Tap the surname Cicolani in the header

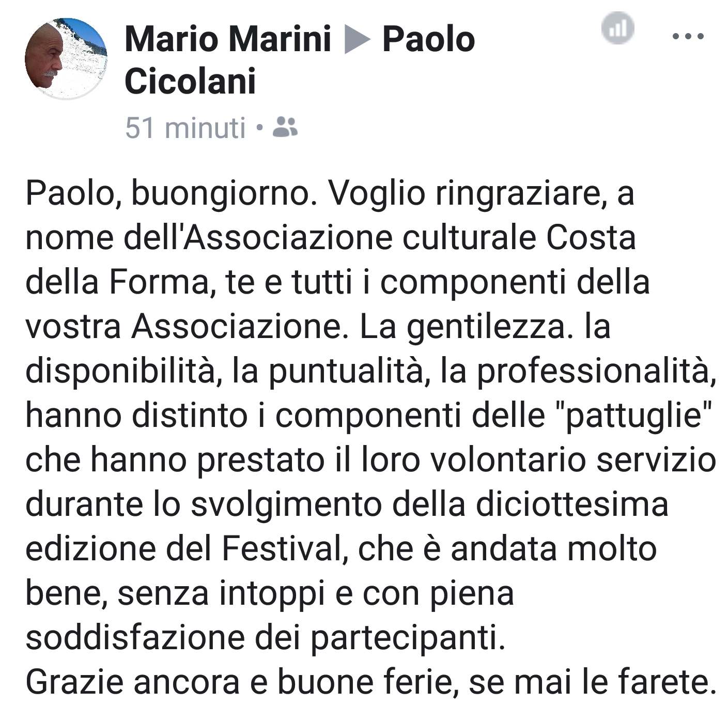[x=190, y=82]
